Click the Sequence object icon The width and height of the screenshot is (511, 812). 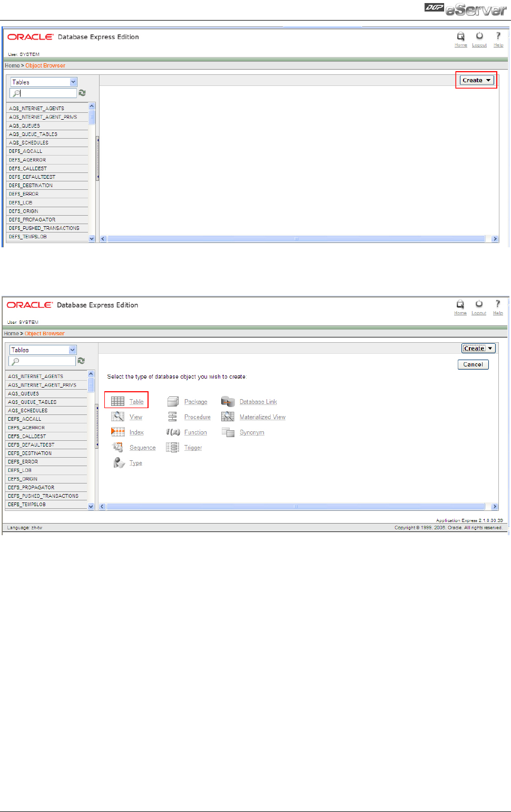coord(117,447)
